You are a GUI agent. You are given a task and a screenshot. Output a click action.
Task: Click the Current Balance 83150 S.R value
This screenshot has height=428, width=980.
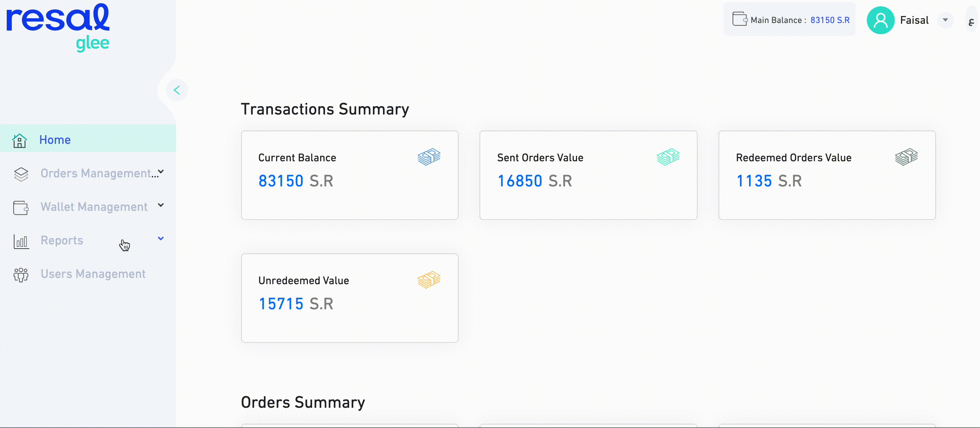(x=296, y=181)
